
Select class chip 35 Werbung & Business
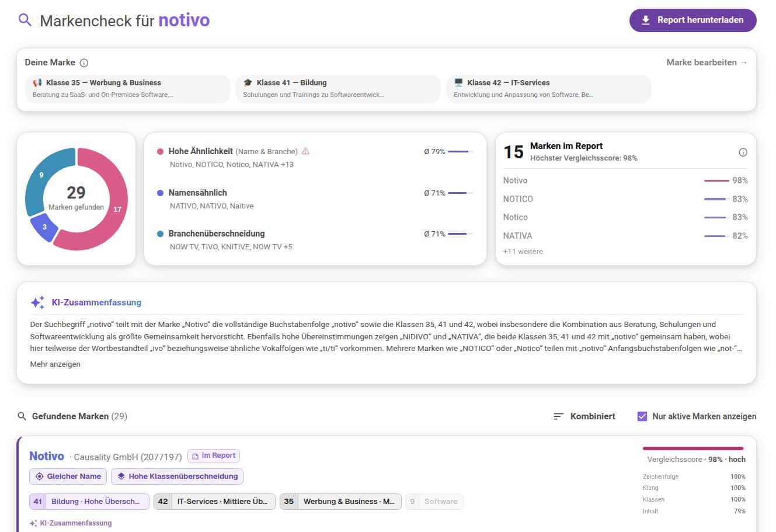pyautogui.click(x=340, y=502)
